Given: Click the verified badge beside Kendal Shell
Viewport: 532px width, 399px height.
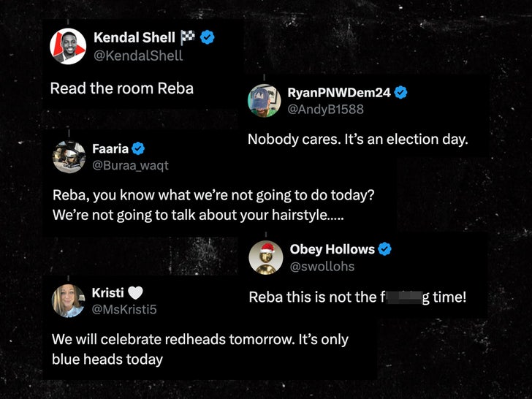Looking at the screenshot, I should pyautogui.click(x=208, y=38).
